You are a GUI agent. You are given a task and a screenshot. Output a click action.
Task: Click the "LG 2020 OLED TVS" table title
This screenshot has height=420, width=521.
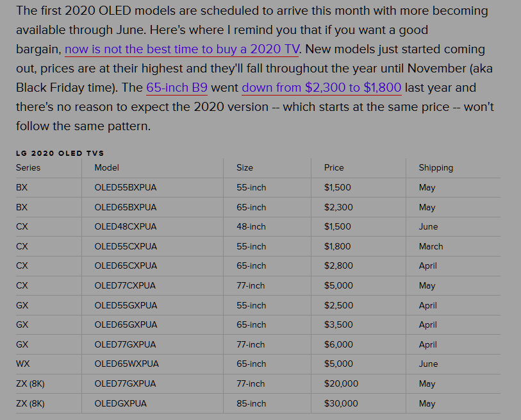click(60, 153)
